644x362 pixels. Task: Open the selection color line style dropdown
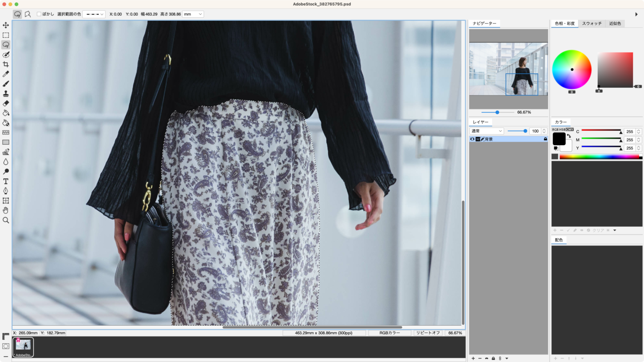(94, 14)
